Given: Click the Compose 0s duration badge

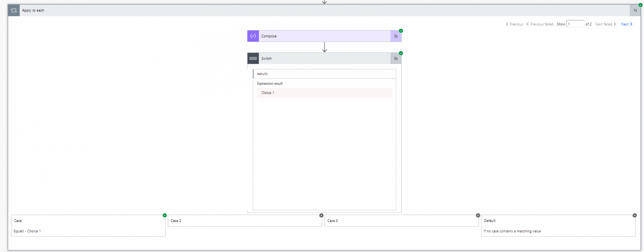Looking at the screenshot, I should (396, 36).
